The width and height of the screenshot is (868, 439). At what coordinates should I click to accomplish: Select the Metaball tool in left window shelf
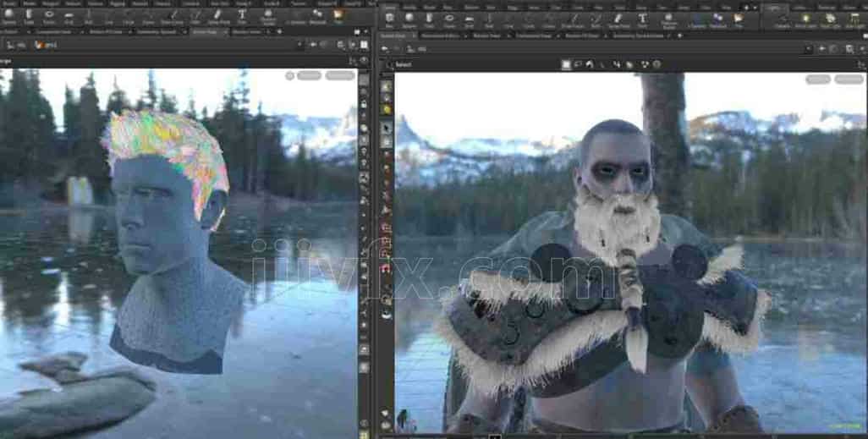(318, 17)
